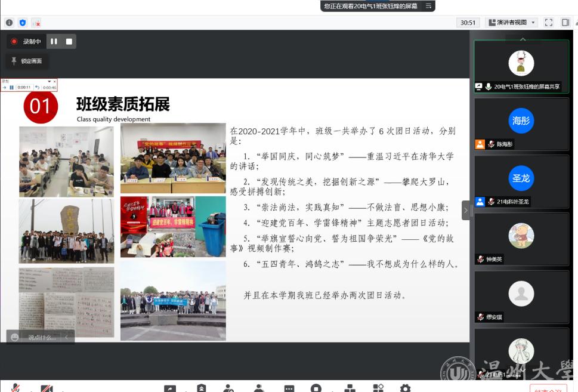Image resolution: width=578 pixels, height=392 pixels.
Task: Open the 演讲者视图 layout dropdown
Action: tap(512, 23)
